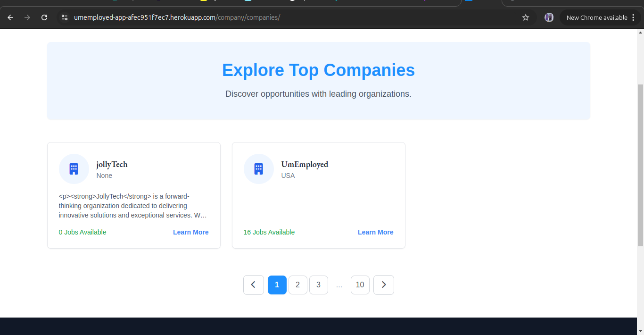
Task: Go back to the previous browser page
Action: [10, 17]
